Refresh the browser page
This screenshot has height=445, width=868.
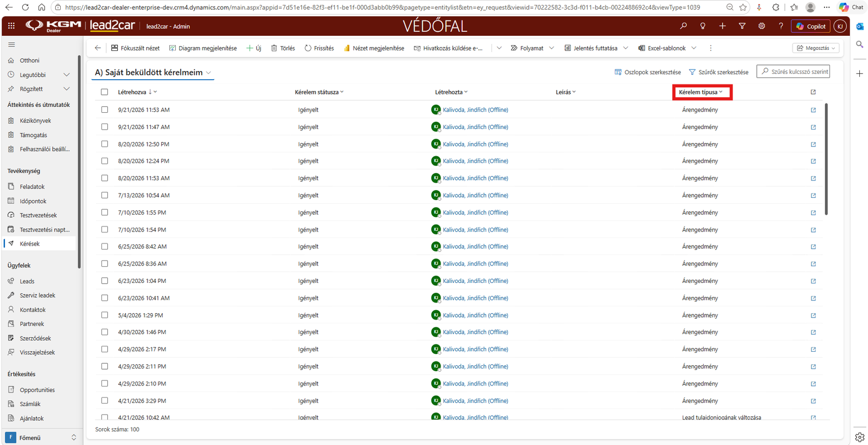pyautogui.click(x=25, y=7)
